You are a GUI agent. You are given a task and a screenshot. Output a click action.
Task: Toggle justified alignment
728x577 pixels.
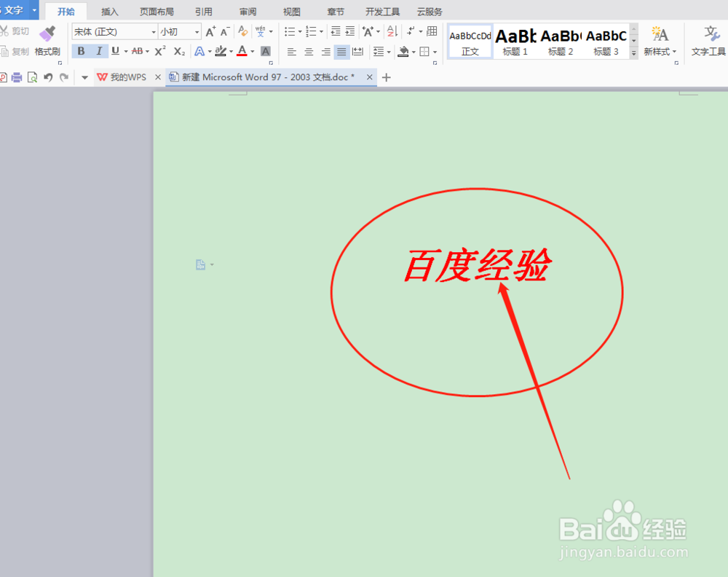click(341, 52)
